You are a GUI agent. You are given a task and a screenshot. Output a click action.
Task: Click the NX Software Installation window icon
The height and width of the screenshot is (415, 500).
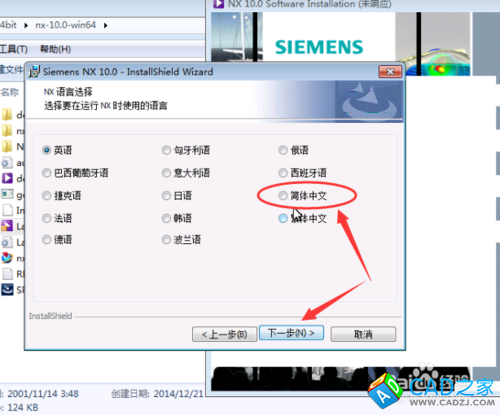coord(218,4)
